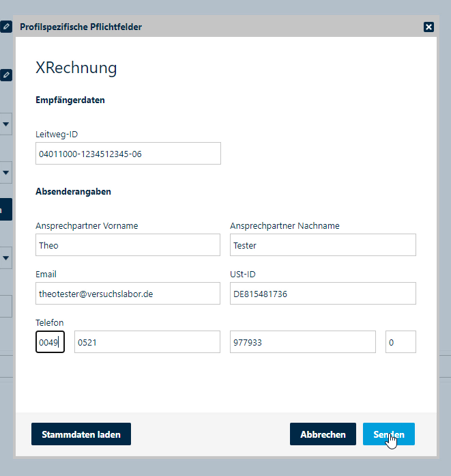Close the Profilspezifische Pflichtfelder dialog
This screenshot has width=451, height=476.
(428, 27)
